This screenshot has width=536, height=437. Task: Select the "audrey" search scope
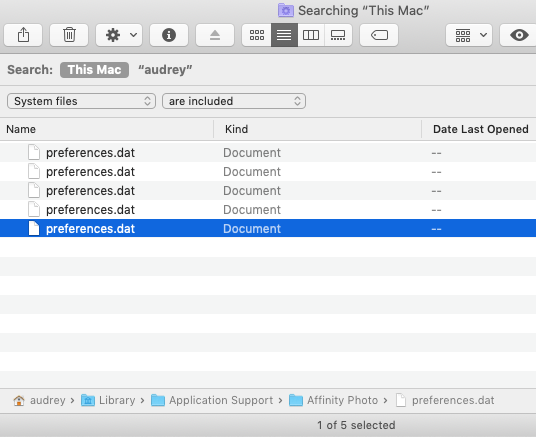coord(165,70)
